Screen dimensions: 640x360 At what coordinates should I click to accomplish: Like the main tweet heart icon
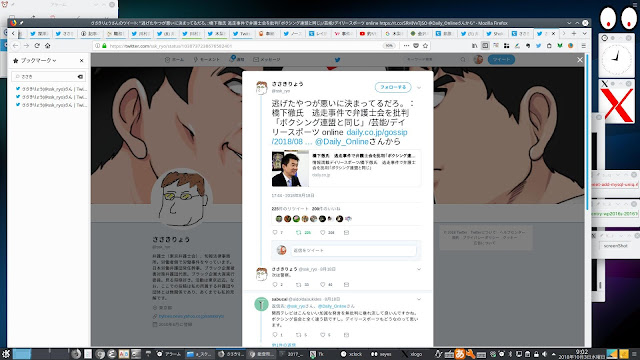[x=322, y=232]
